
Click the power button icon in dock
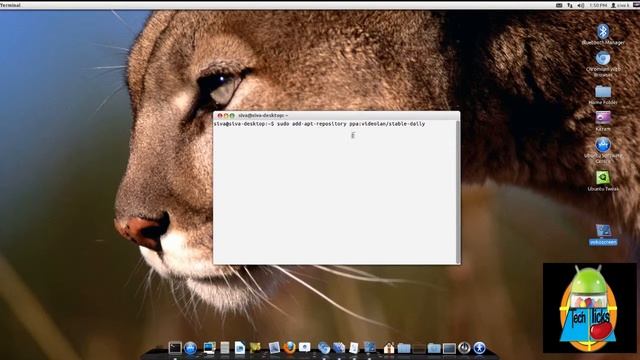[x=464, y=348]
